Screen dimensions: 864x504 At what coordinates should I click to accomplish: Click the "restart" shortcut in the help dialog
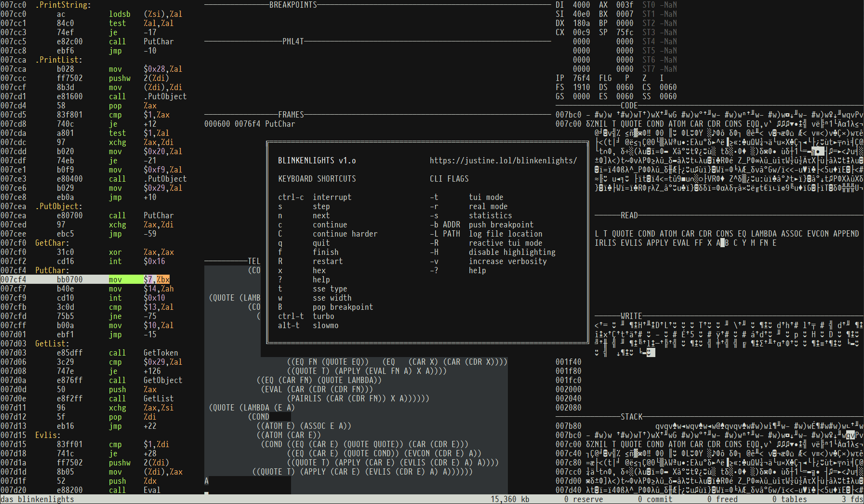pyautogui.click(x=327, y=261)
